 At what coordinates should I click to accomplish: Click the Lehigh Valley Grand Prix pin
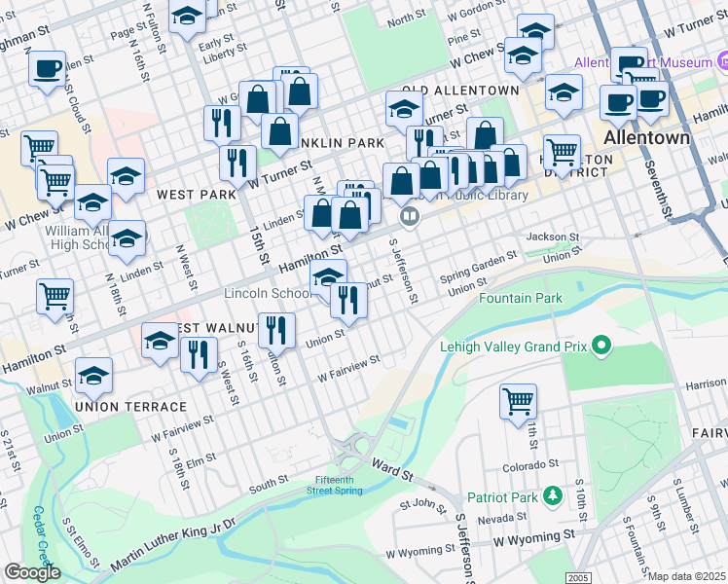601,346
